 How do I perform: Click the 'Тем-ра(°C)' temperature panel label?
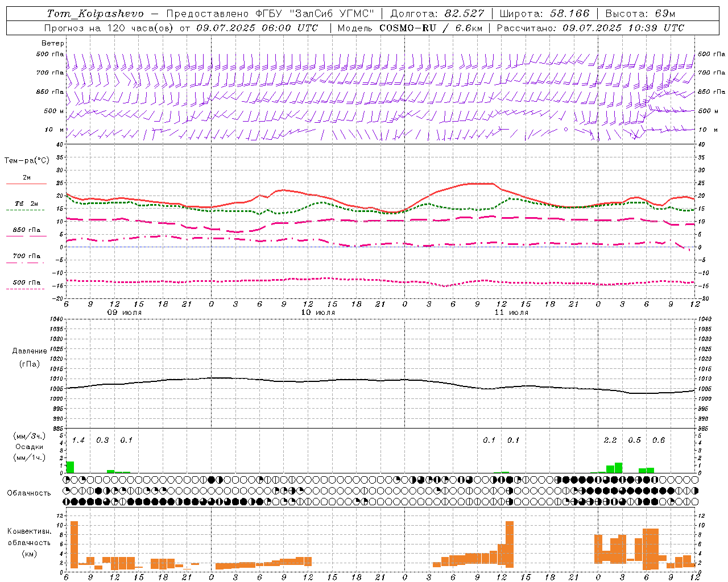[x=27, y=161]
